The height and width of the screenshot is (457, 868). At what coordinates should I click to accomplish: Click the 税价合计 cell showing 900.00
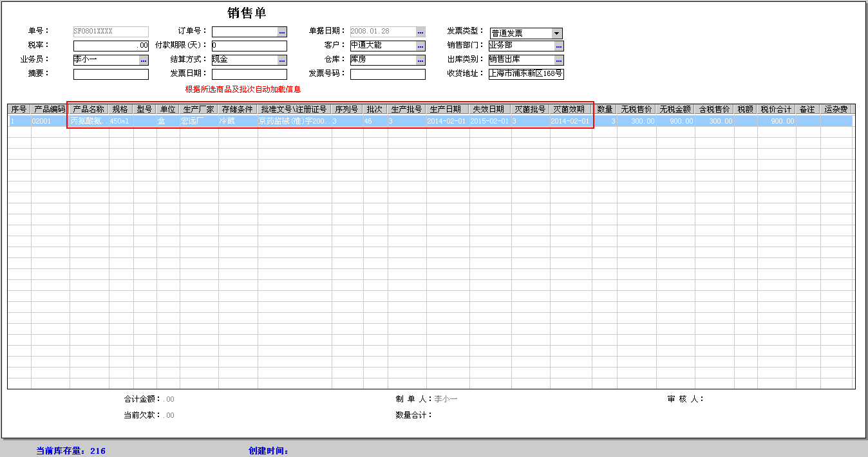point(776,121)
